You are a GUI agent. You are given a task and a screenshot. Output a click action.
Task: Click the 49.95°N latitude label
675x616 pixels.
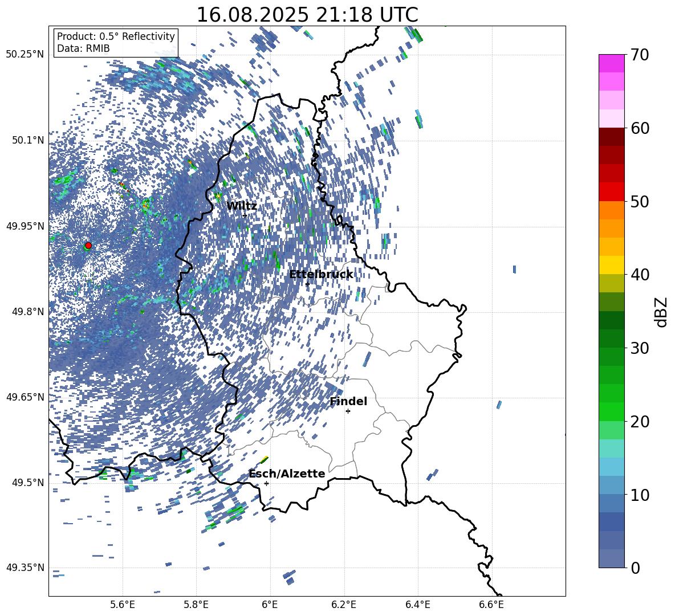point(25,226)
